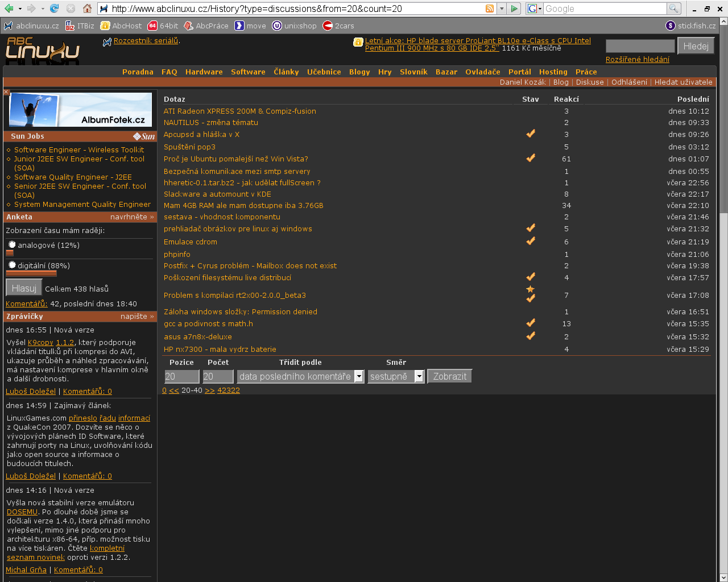Click the star icon in the rt2x00 row

(531, 289)
